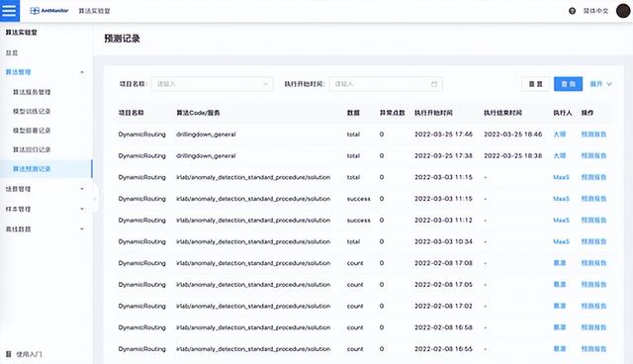Open the help question mark icon

(x=572, y=11)
